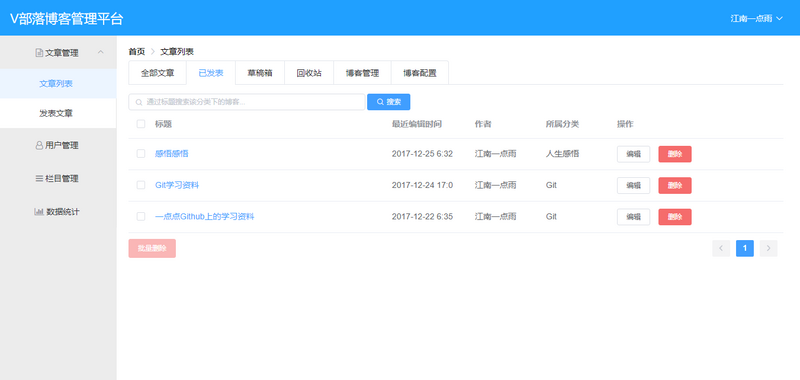
Task: Click 删除 for the Git学习资料 row
Action: (675, 186)
